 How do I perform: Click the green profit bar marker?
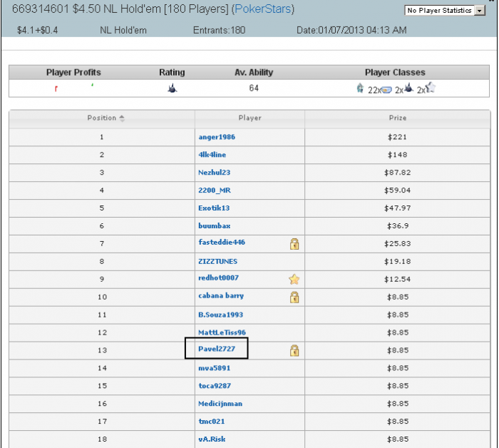coord(92,85)
